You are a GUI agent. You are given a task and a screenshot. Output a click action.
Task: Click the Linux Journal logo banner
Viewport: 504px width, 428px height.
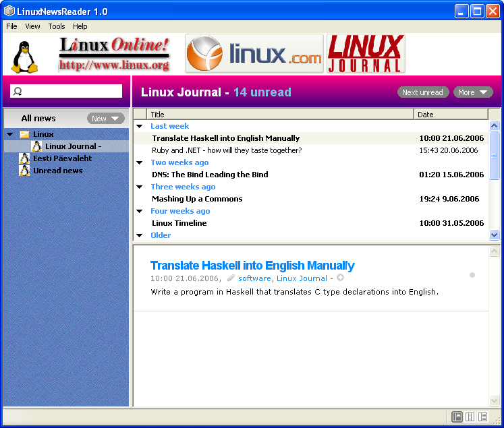366,54
